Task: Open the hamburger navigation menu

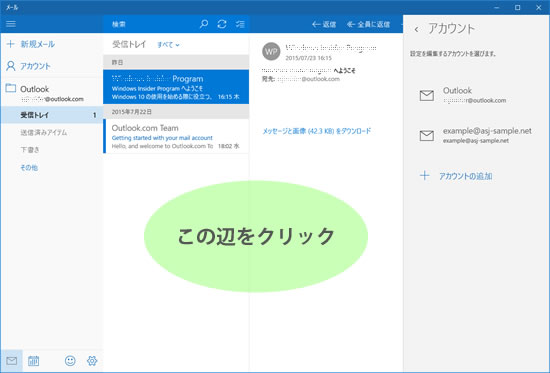Action: click(11, 24)
